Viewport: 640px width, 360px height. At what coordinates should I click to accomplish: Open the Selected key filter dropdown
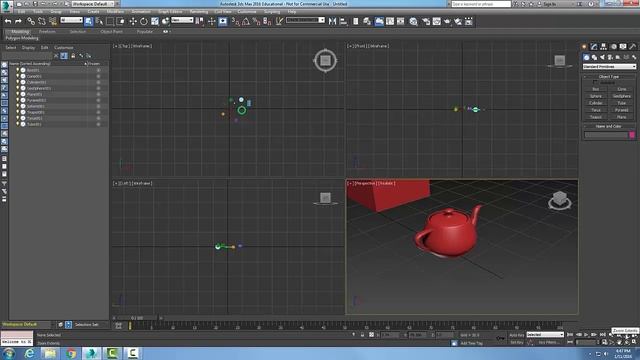[545, 335]
